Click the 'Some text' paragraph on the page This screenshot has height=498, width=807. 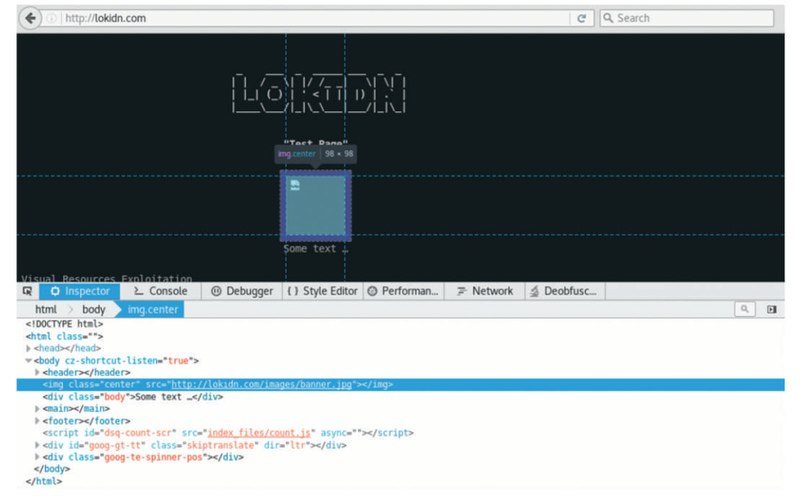(316, 249)
